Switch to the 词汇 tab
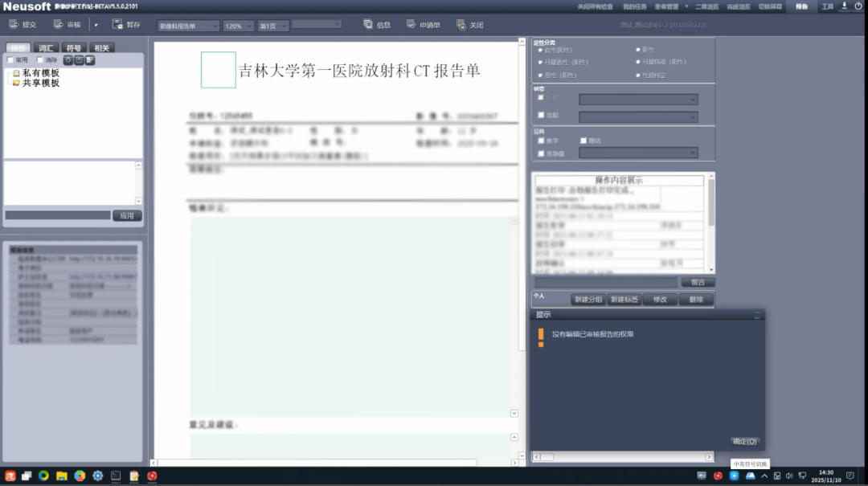This screenshot has width=868, height=486. pos(46,47)
